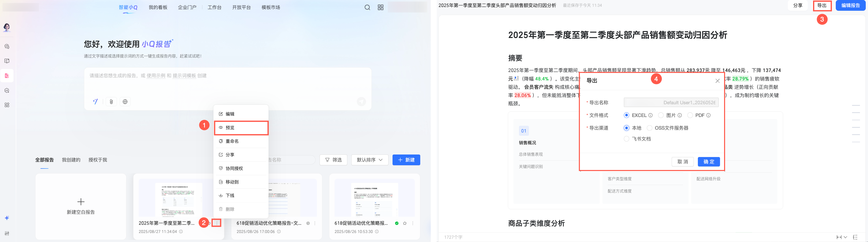Open the data insight icon in left sidebar
The height and width of the screenshot is (242, 868).
(x=7, y=90)
